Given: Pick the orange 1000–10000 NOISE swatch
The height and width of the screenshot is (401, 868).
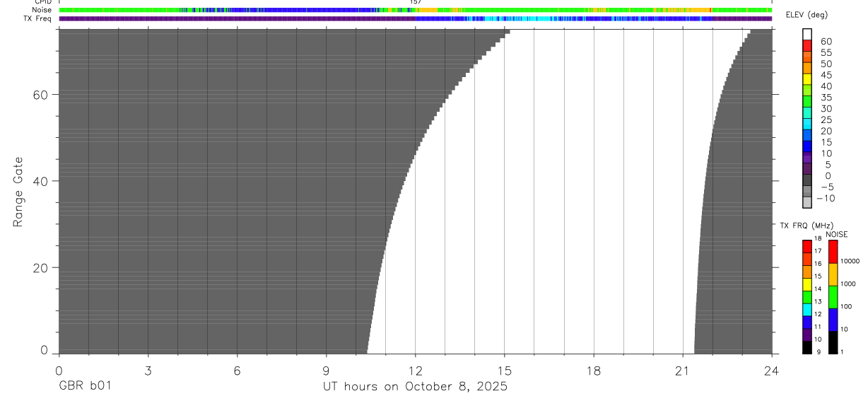Looking at the screenshot, I should [833, 274].
